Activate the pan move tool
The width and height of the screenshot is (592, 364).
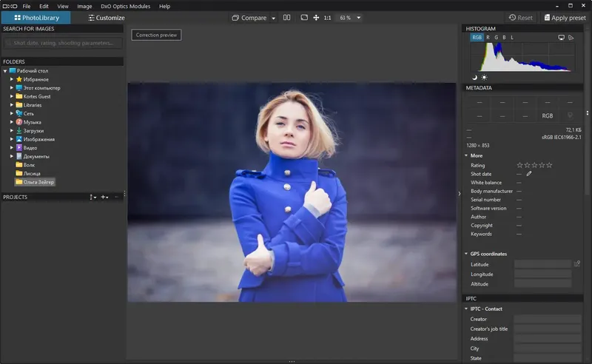point(316,18)
